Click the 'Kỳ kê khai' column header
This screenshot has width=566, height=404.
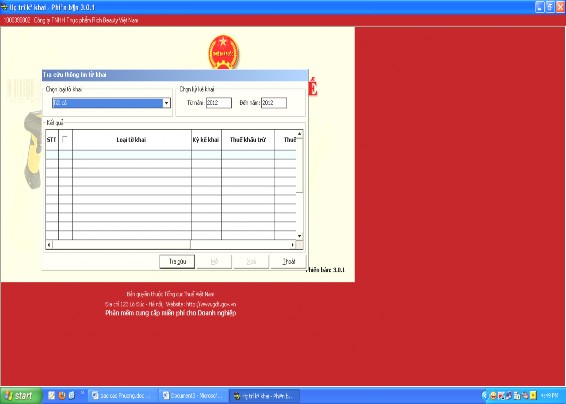206,140
